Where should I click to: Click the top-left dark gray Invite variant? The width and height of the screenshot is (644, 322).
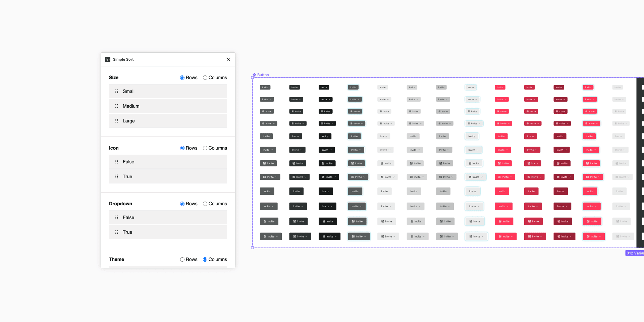point(265,87)
